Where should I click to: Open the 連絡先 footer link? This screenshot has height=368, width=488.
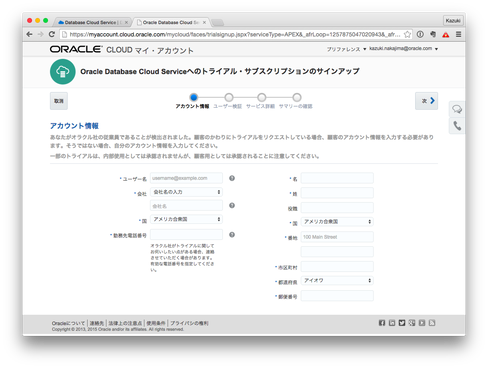[97, 323]
